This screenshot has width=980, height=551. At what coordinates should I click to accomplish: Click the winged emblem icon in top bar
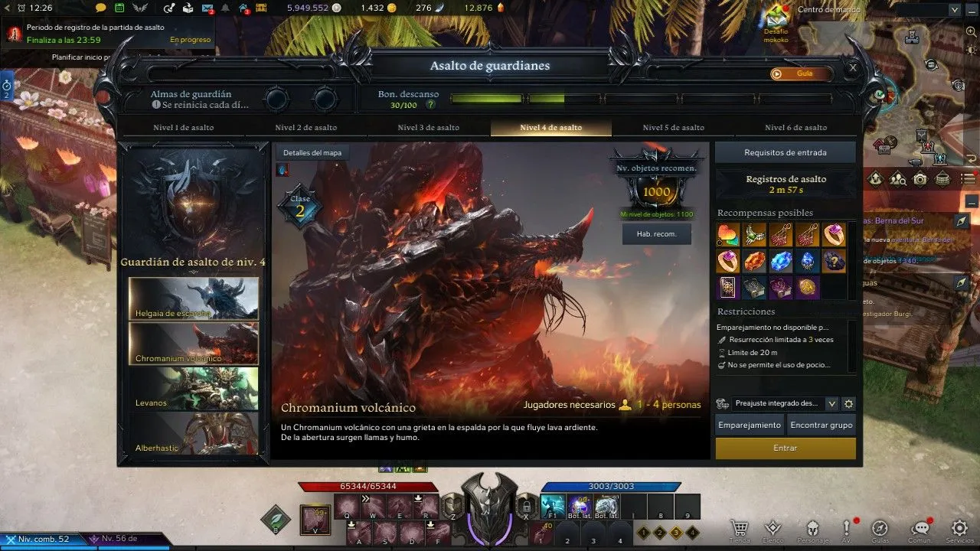coord(140,8)
